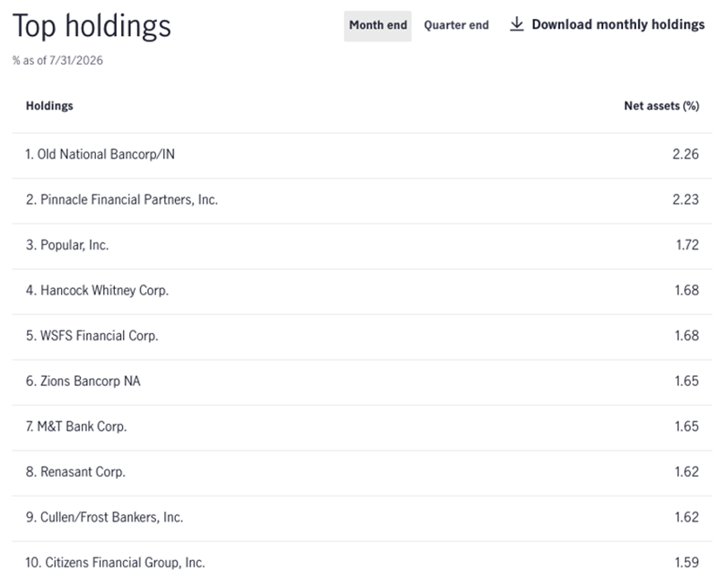Select the Zions Bancorp NA holding
The height and width of the screenshot is (588, 718).
click(83, 381)
